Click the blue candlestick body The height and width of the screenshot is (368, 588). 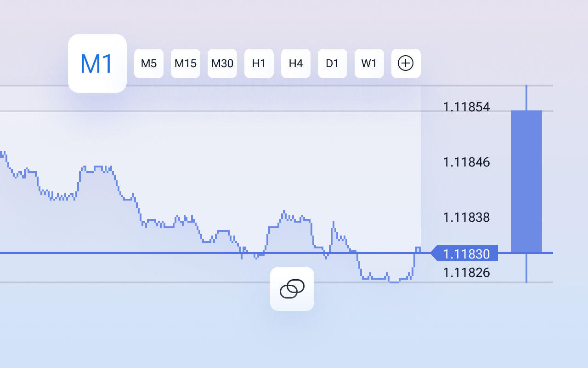click(526, 181)
